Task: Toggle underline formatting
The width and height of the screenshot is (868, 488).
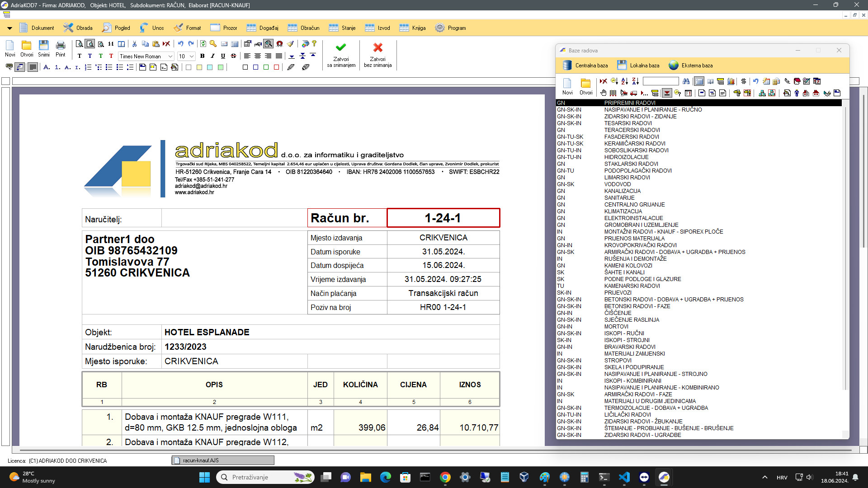Action: pos(223,56)
